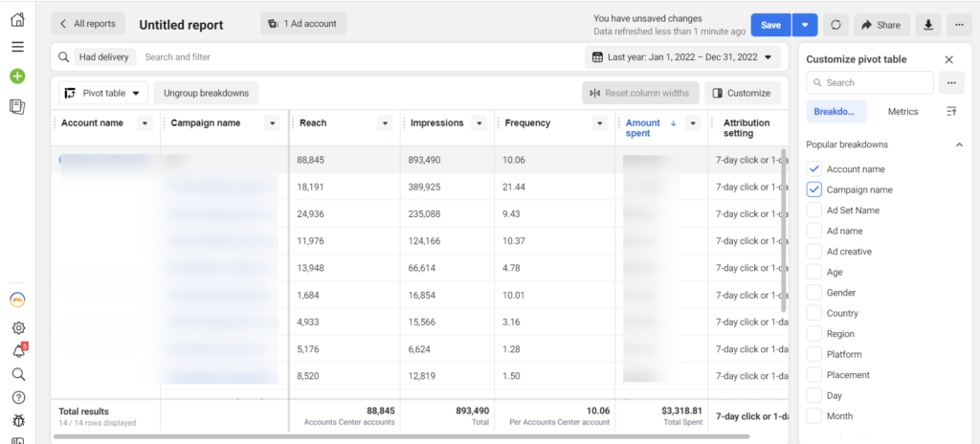Viewport: 980px width, 444px height.
Task: Click Ungroup breakdowns button
Action: coord(207,93)
